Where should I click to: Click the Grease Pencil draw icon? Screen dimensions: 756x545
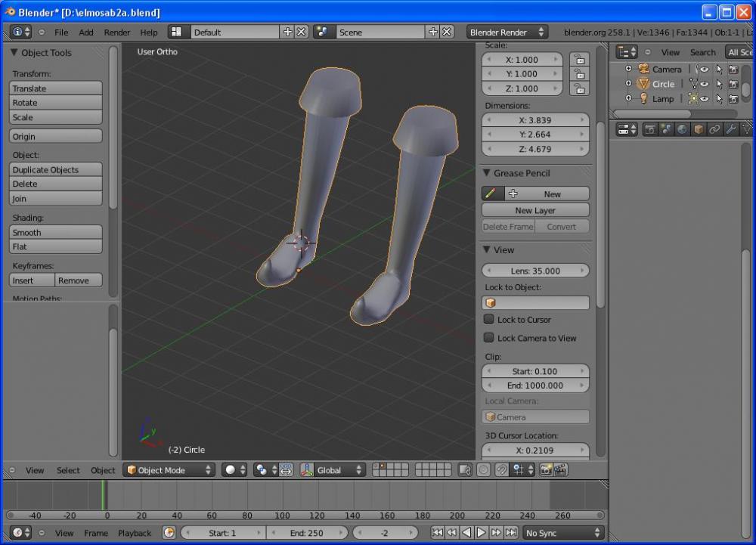(x=490, y=194)
